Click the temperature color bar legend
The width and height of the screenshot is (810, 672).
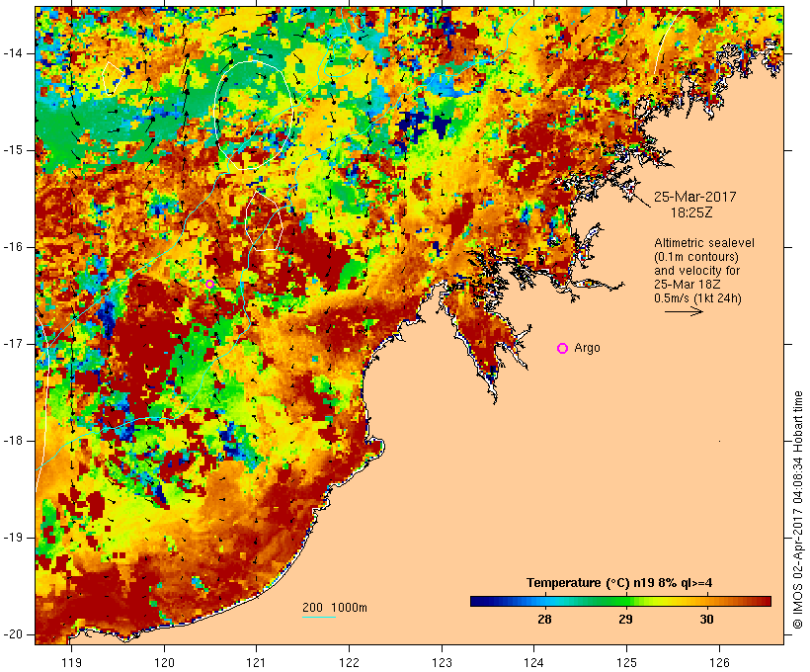[620, 601]
